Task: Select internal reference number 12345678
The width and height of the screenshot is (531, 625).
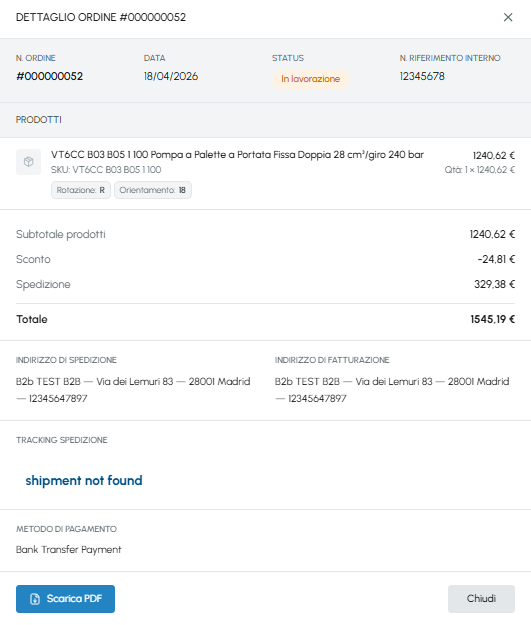Action: coord(422,76)
